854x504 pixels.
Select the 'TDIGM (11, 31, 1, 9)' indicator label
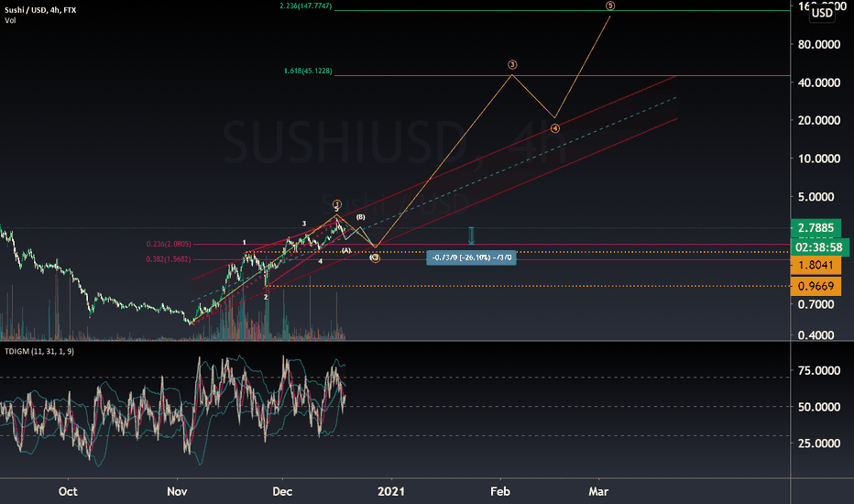(x=39, y=352)
